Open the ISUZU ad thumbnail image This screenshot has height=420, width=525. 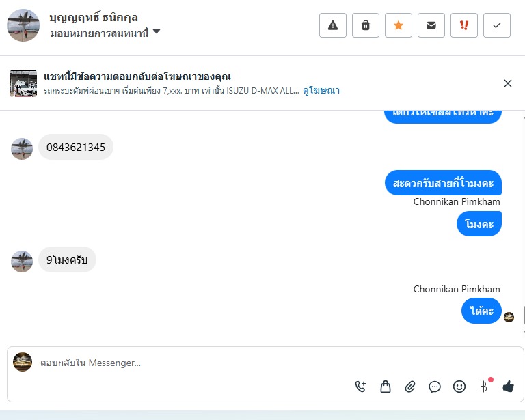click(23, 83)
